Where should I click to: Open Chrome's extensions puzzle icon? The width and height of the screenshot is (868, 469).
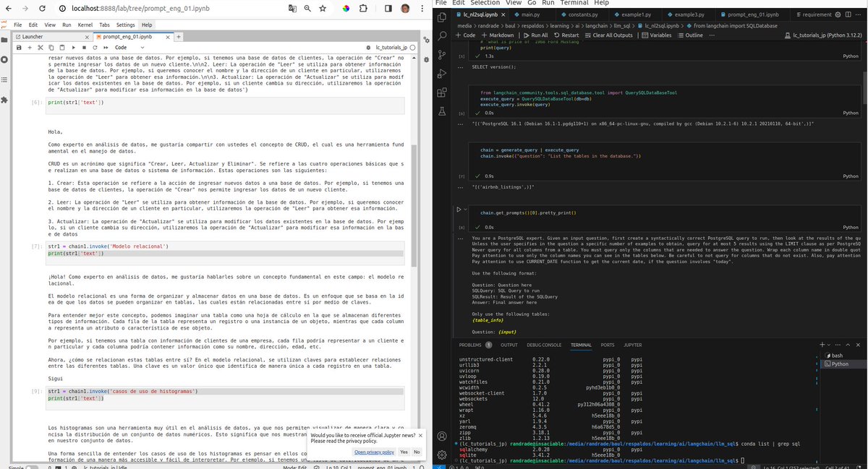click(363, 9)
